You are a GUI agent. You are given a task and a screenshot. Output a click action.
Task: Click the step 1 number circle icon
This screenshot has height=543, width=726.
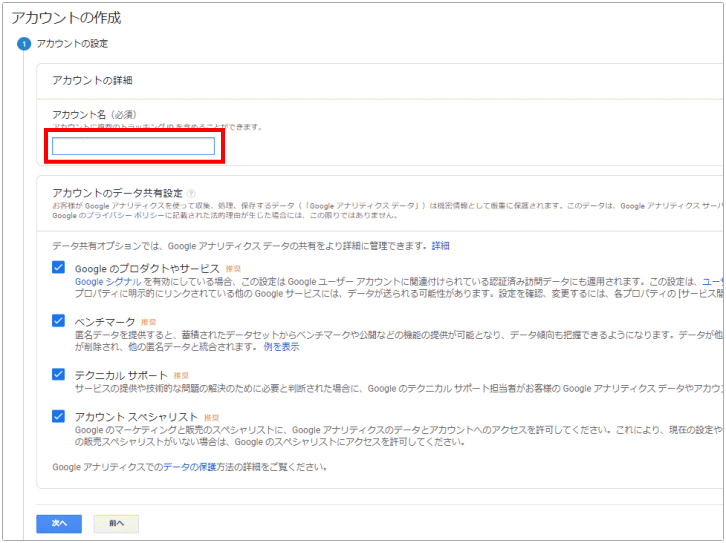point(23,44)
